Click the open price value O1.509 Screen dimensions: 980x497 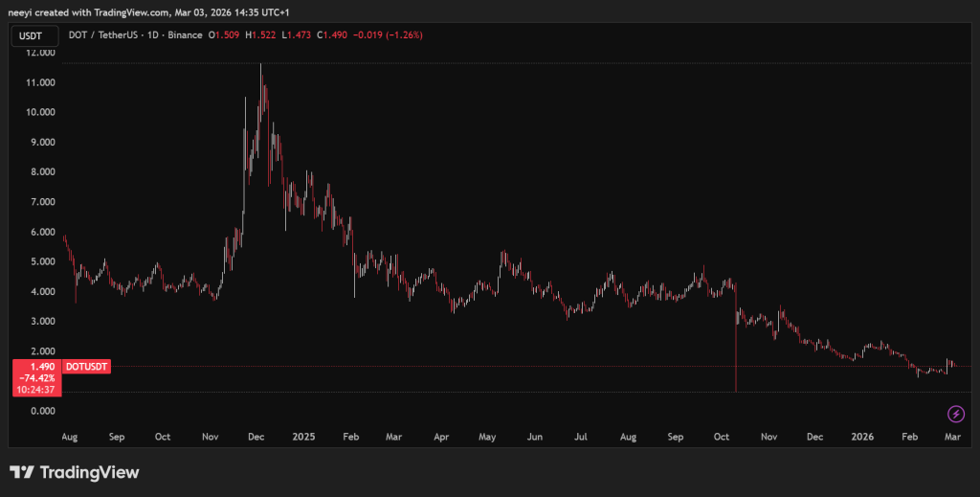click(228, 35)
